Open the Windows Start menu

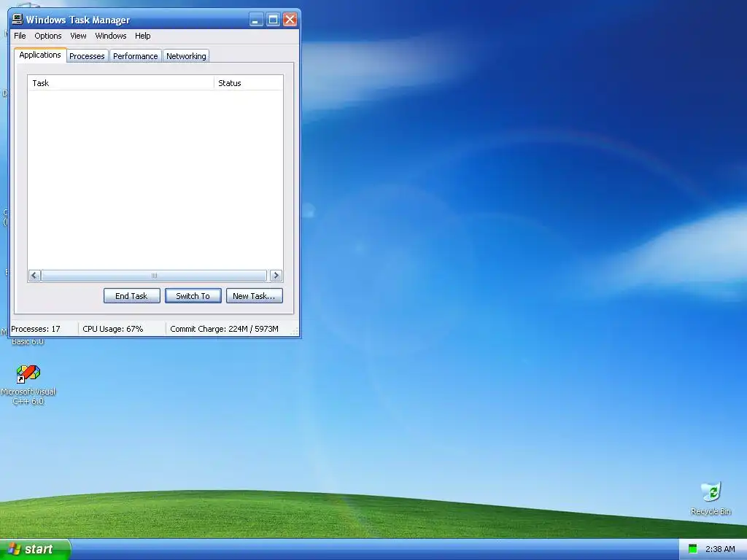35,549
